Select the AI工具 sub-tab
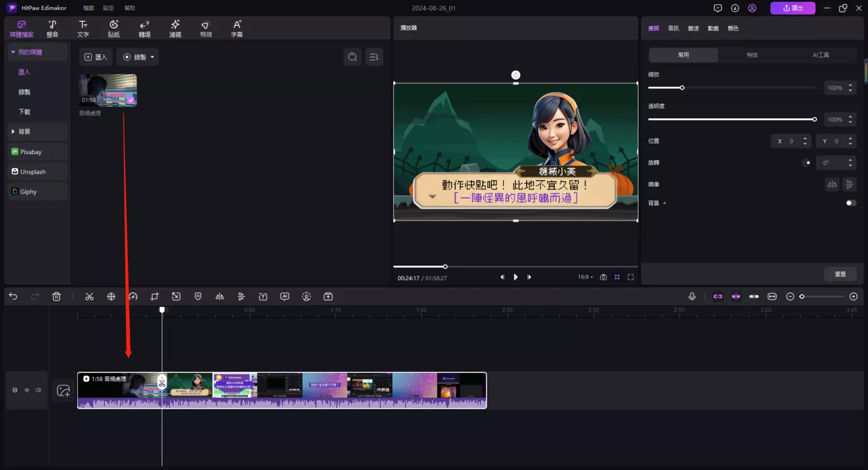868x470 pixels. tap(821, 55)
